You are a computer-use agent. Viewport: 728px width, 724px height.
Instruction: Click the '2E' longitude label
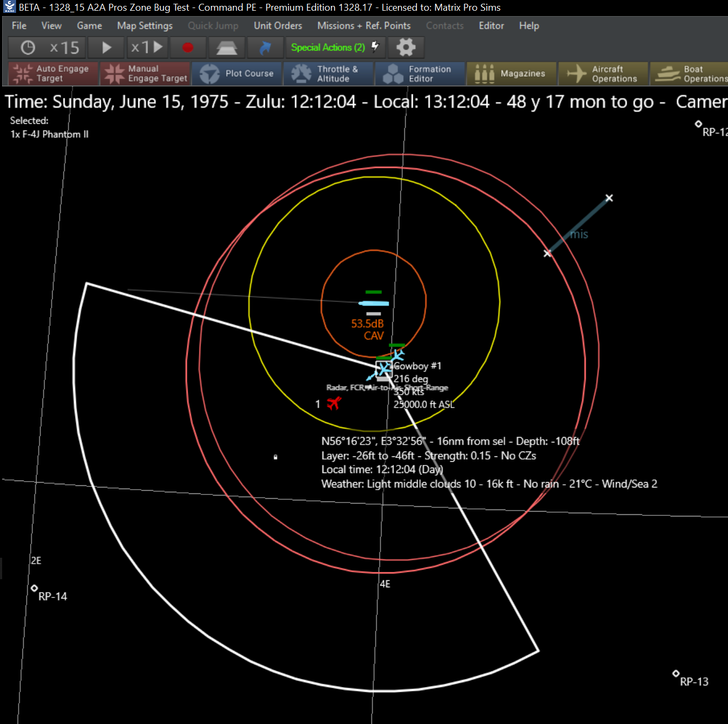pos(36,560)
